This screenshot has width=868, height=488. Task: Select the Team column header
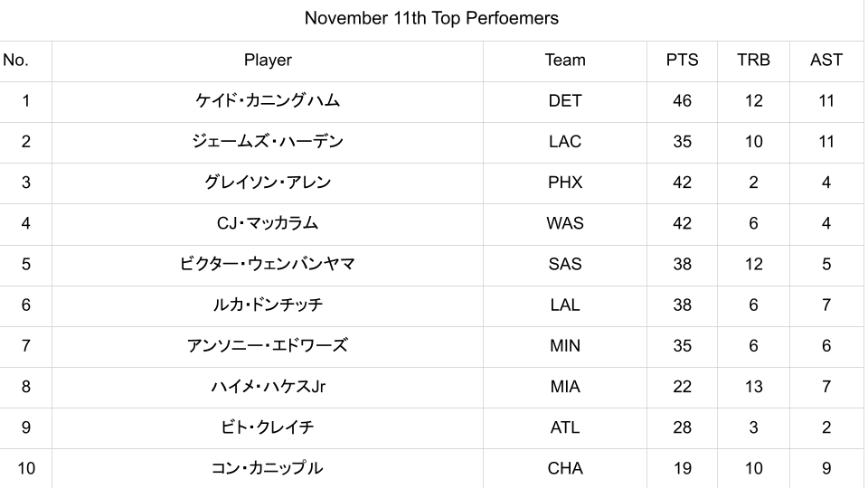pyautogui.click(x=565, y=61)
